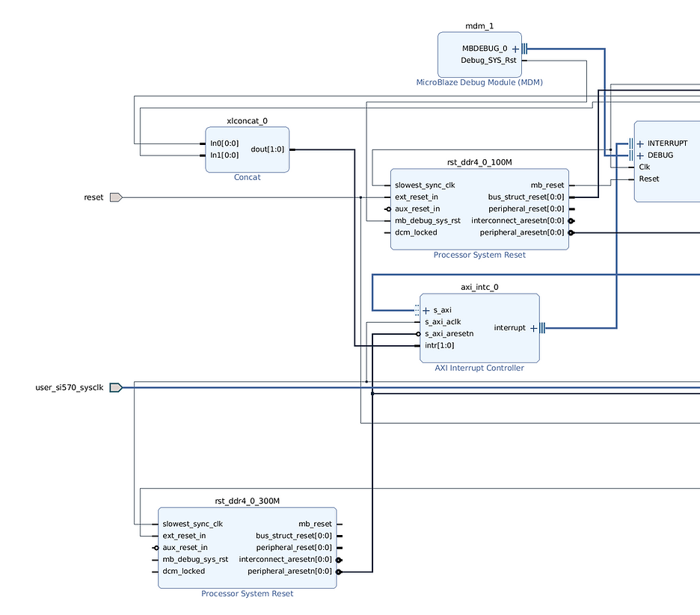Select the xlconcat_0 block title

(x=247, y=120)
